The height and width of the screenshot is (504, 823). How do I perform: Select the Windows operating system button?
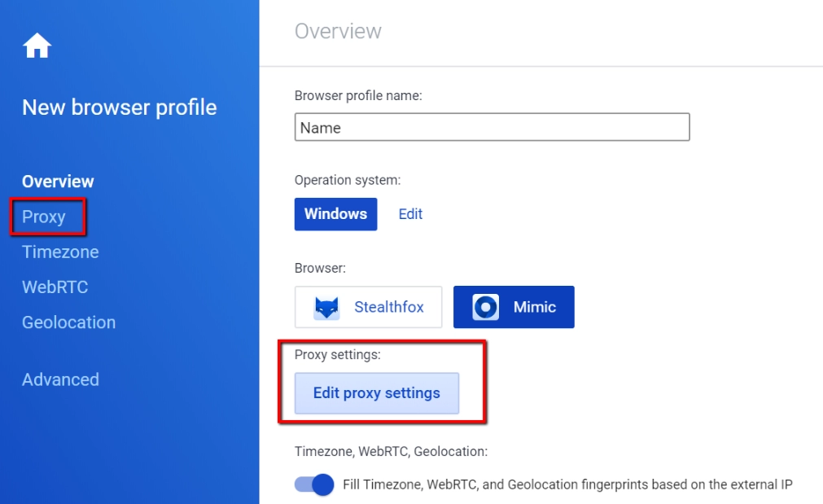coord(335,214)
